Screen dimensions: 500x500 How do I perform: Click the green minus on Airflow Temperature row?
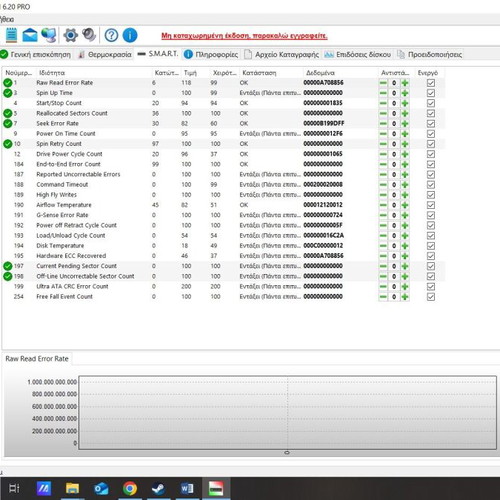pos(383,205)
